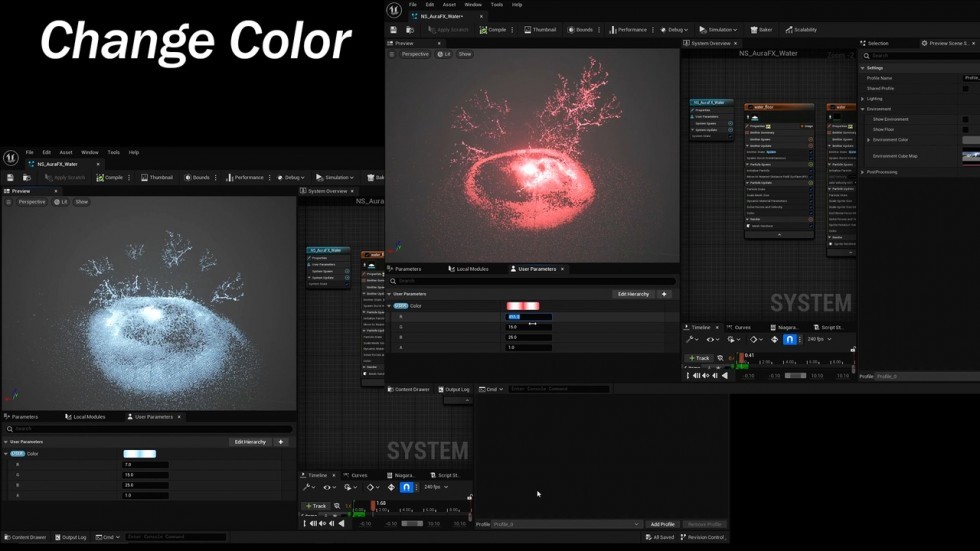The image size is (980, 551).
Task: Open Simulation dropdown in blue-preview window toolbar
Action: (x=335, y=177)
